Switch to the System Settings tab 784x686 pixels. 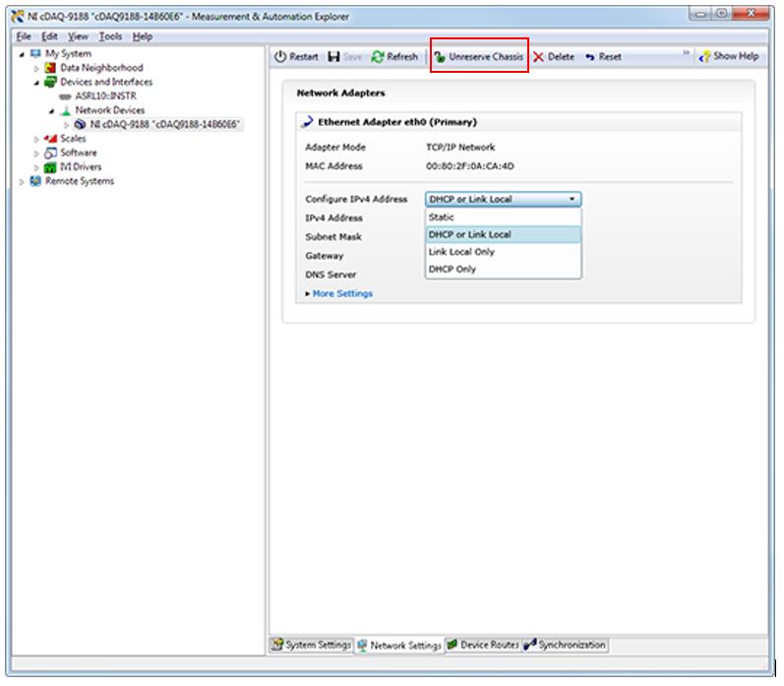click(x=311, y=645)
